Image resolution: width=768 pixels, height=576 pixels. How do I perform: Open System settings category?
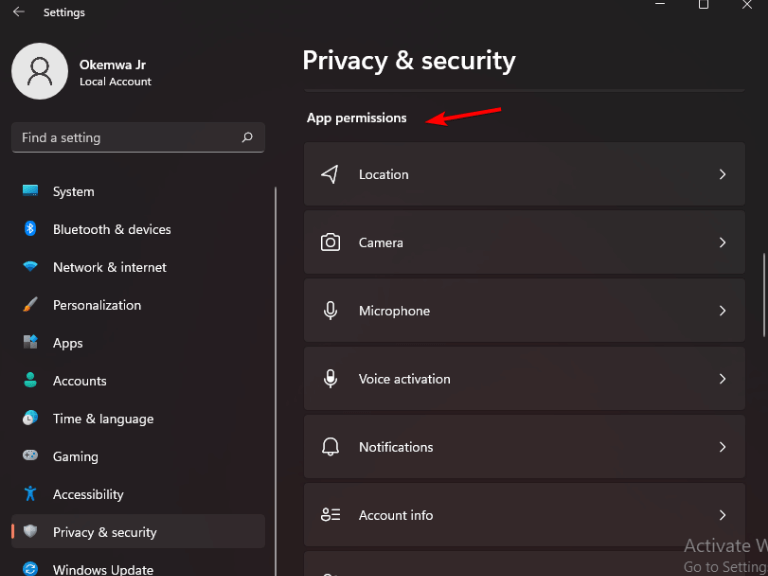tap(138, 191)
